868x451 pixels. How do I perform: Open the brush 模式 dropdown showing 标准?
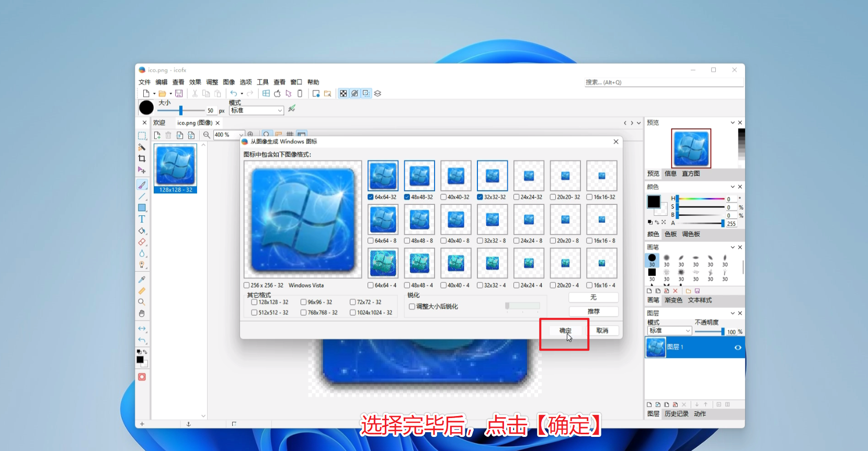pos(256,111)
